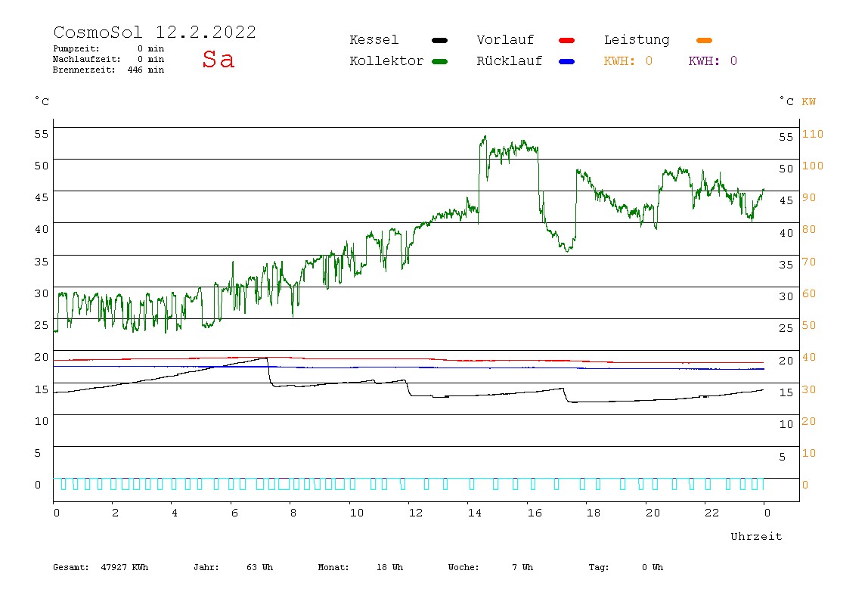The image size is (868, 614).
Task: Click the orange 110 KW axis tick
Action: pos(813,134)
